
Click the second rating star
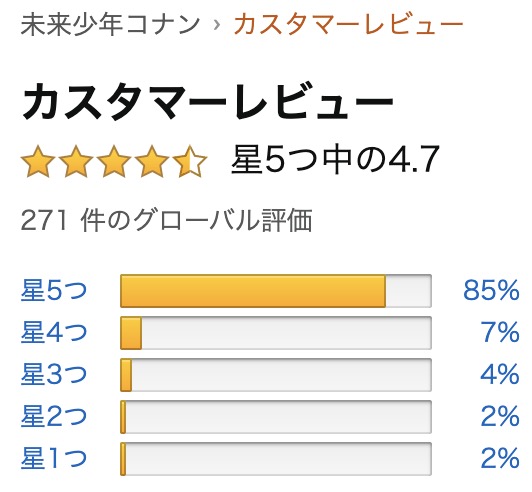76,162
